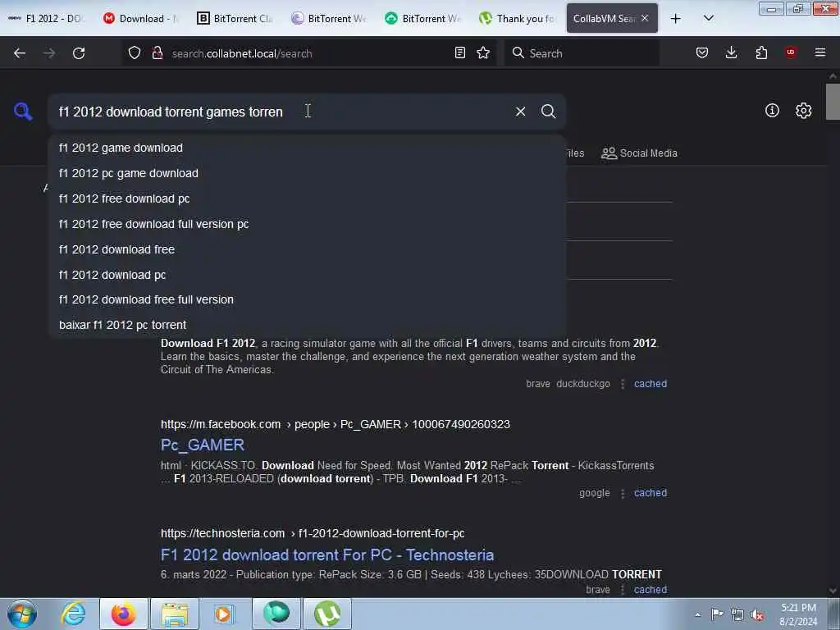Open cached link beside brave duckduckgo
Viewport: 840px width, 630px height.
click(651, 384)
